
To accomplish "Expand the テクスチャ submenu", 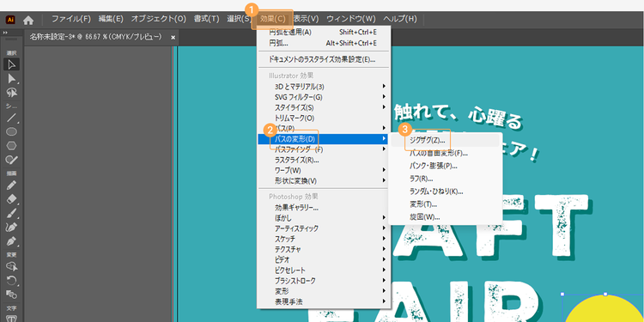I will click(324, 249).
